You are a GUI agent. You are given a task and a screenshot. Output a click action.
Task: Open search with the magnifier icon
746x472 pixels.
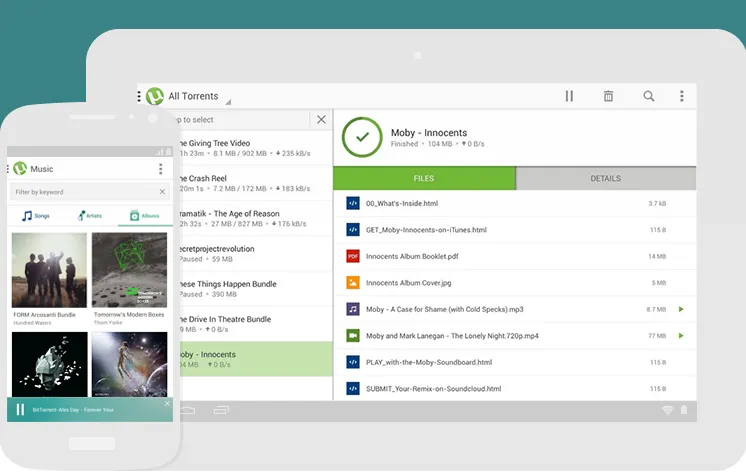point(648,96)
